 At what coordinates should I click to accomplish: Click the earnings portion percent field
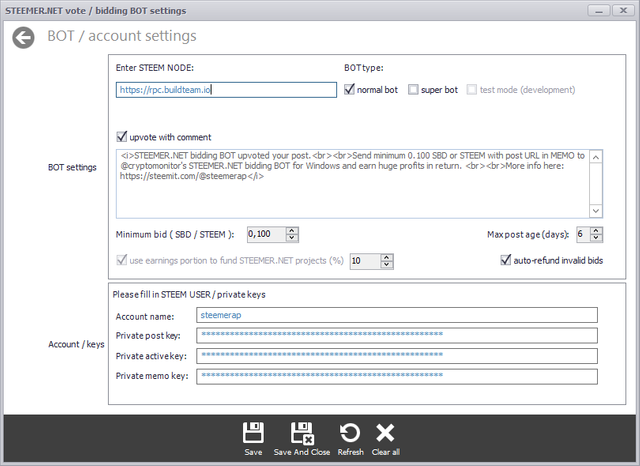click(365, 261)
